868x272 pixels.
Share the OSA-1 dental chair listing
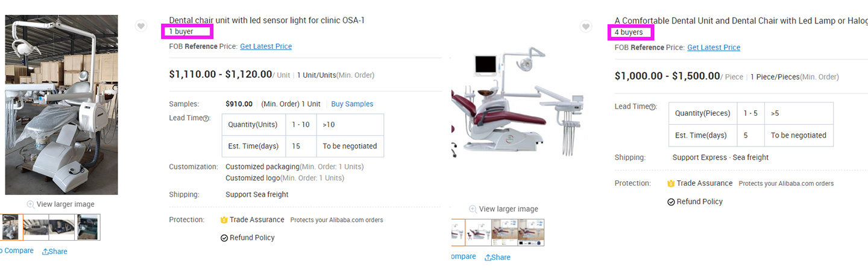coord(54,251)
